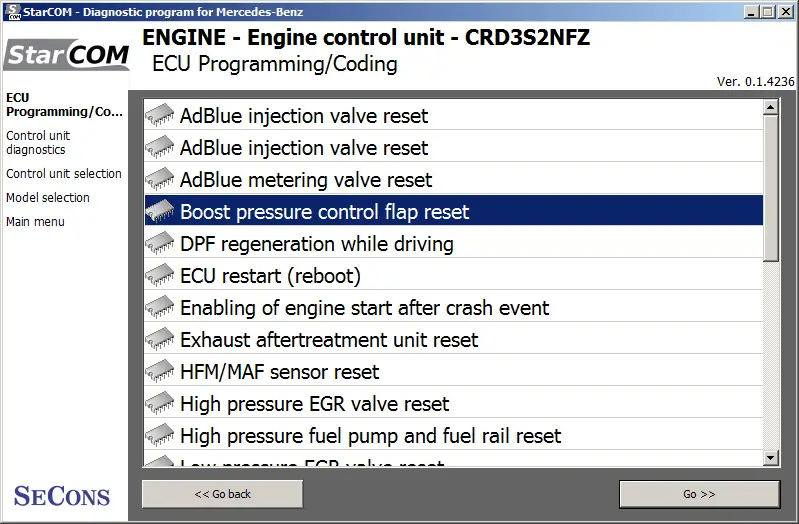The image size is (799, 524).
Task: Select chip icon for DPF regeneration while driving
Action: pyautogui.click(x=159, y=244)
